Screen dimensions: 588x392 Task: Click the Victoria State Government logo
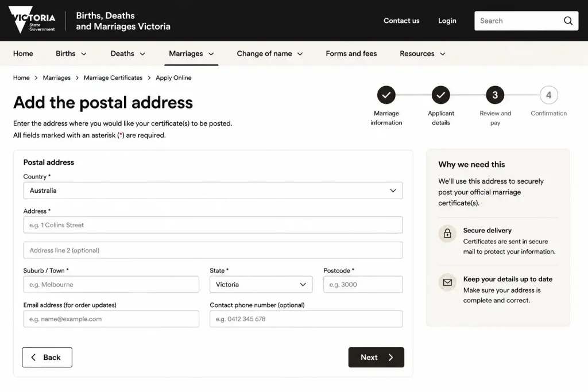[32, 20]
